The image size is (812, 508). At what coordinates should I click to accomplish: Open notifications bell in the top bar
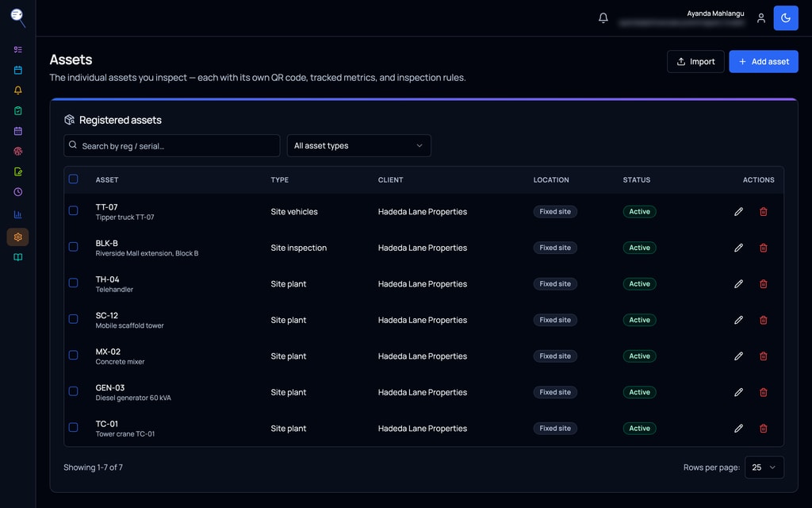pyautogui.click(x=603, y=18)
